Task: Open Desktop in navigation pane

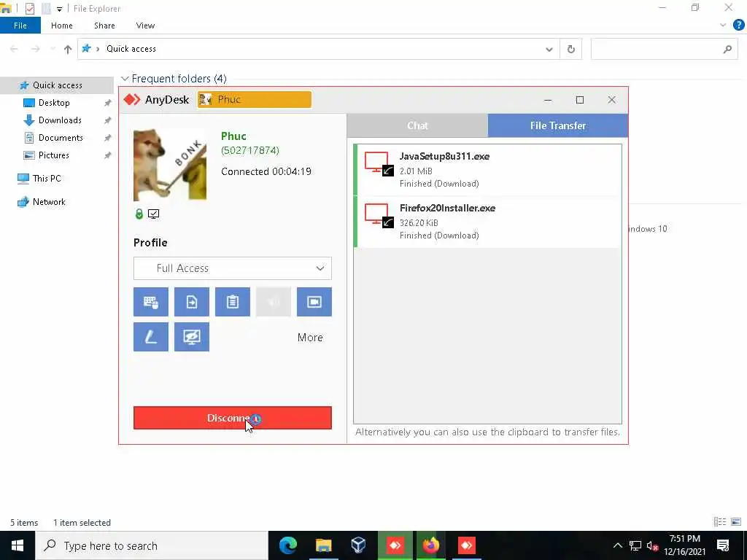Action: point(54,102)
